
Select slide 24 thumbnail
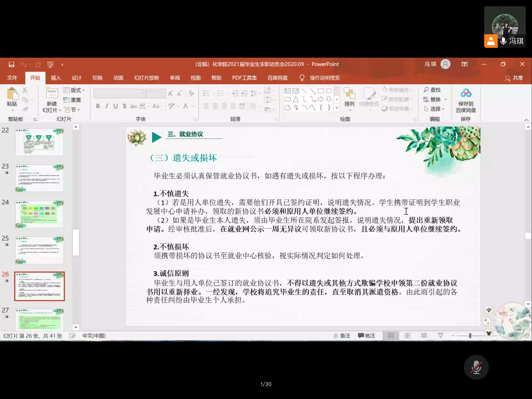coord(39,214)
